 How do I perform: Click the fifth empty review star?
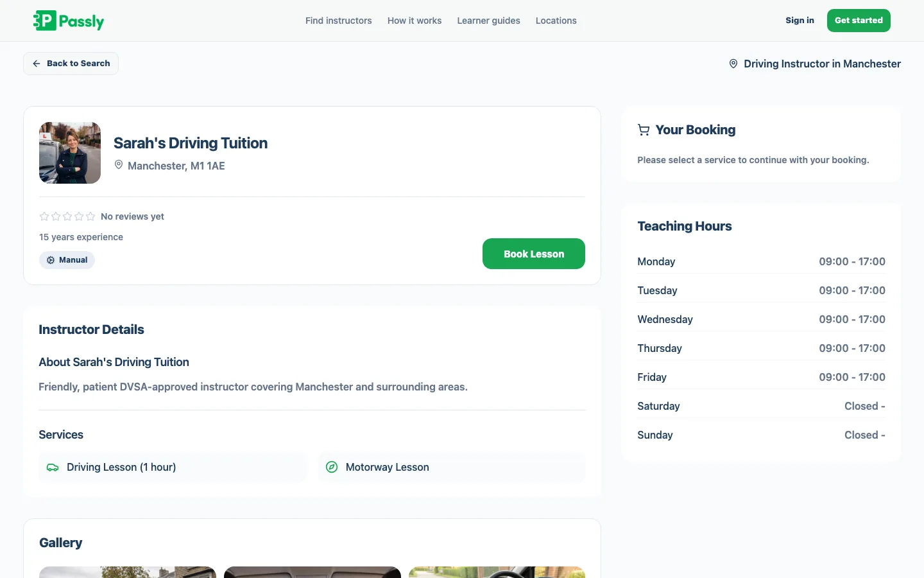90,216
